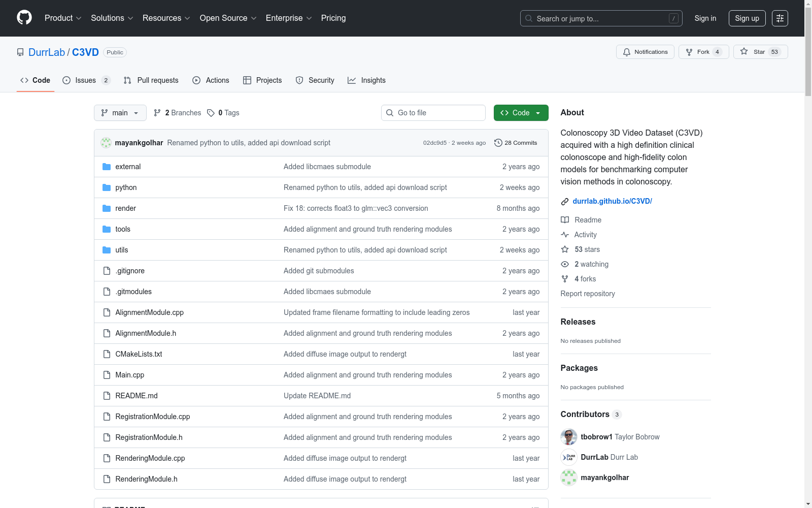Click the branch icon beside 2 Branches
The image size is (812, 508).
click(x=157, y=113)
